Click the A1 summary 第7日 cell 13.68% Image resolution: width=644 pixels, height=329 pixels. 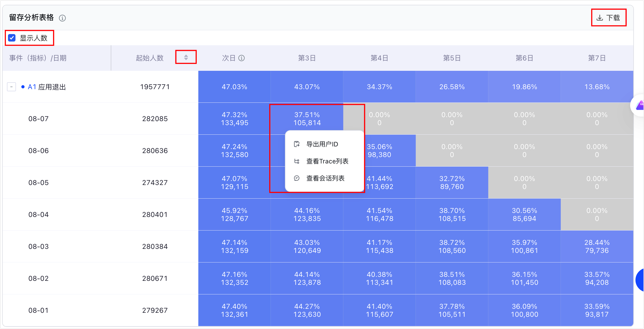(597, 87)
